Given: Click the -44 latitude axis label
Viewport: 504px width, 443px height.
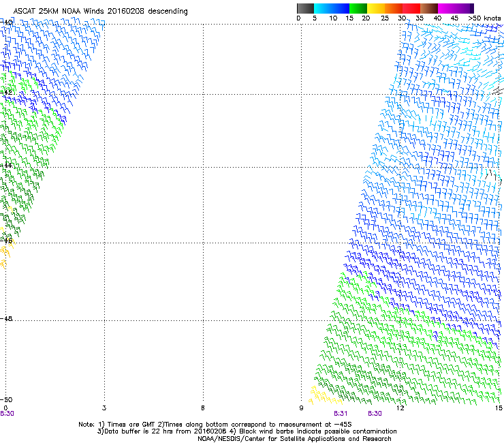Looking at the screenshot, I should 6,166.
